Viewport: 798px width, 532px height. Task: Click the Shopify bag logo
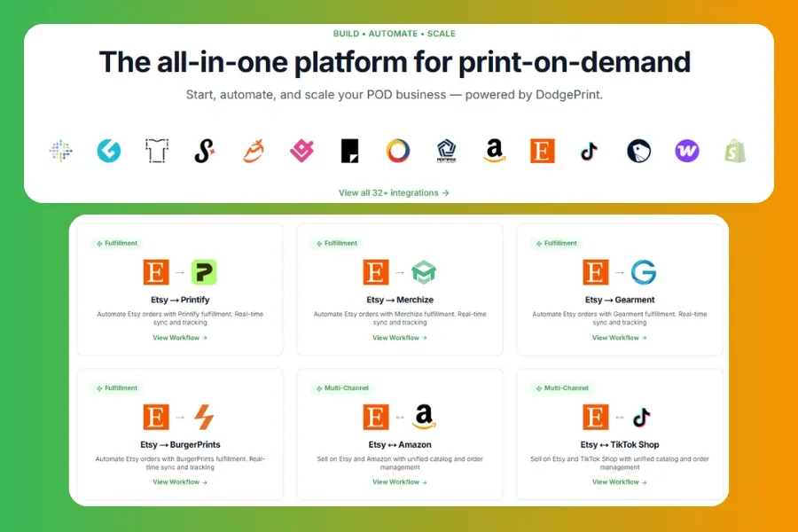click(735, 152)
